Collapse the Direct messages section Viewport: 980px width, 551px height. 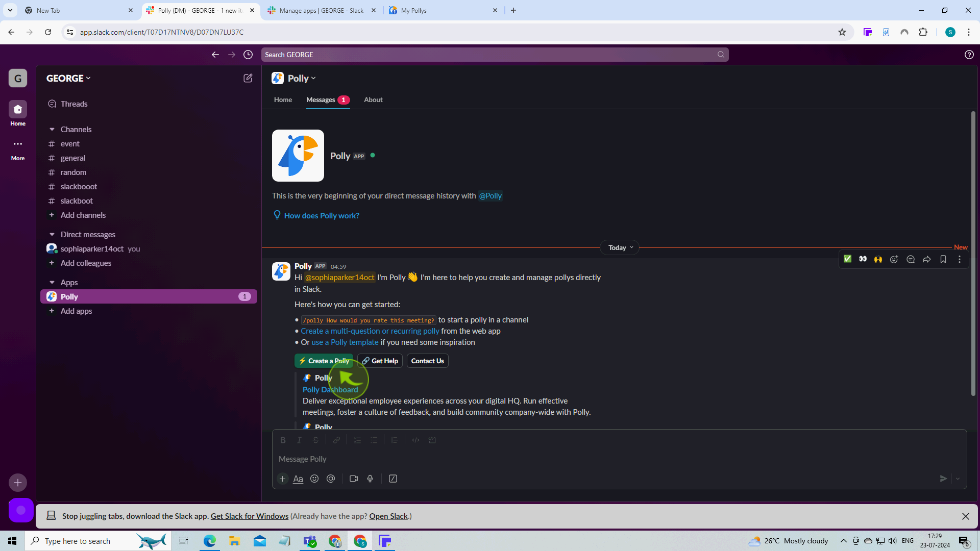(x=52, y=235)
